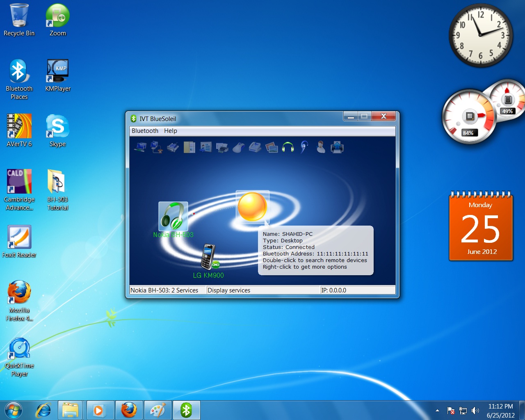This screenshot has width=525, height=420.
Task: Select the Human Interface Device mouse icon
Action: (239, 147)
